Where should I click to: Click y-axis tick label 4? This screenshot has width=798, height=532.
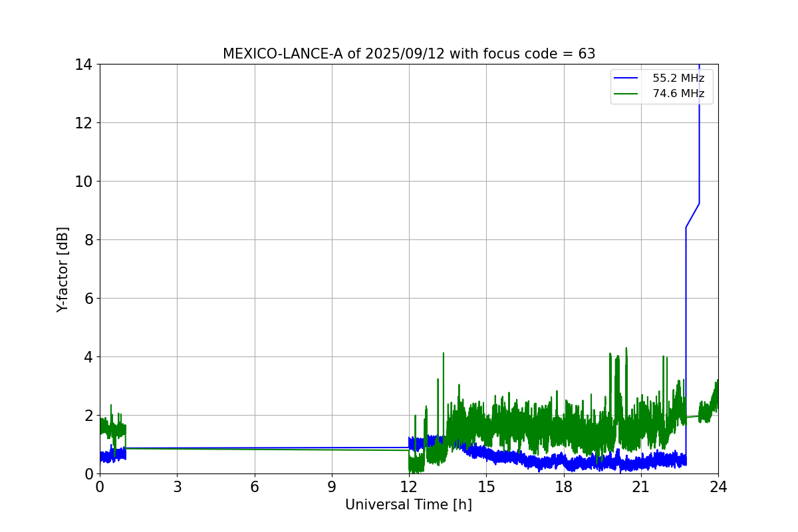[87, 357]
